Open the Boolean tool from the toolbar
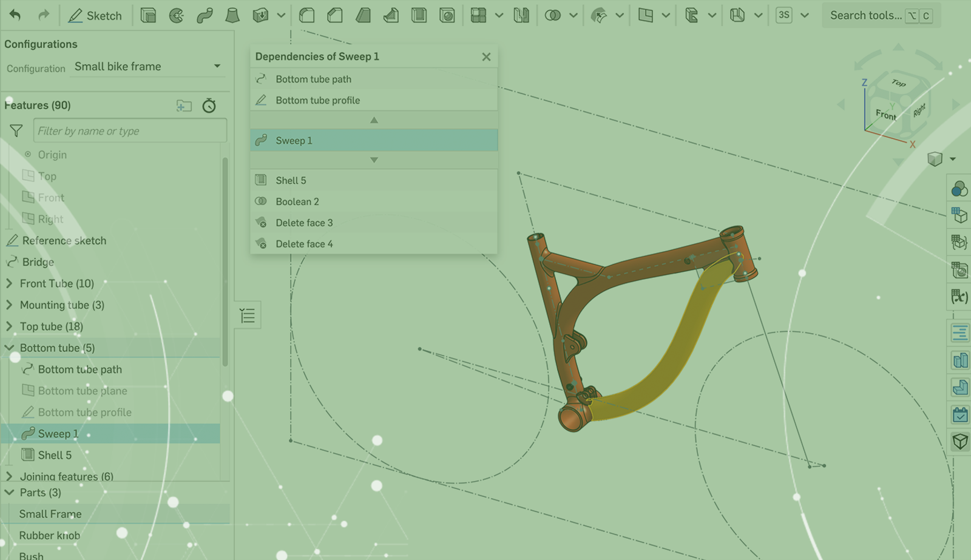The image size is (971, 560). [x=552, y=16]
